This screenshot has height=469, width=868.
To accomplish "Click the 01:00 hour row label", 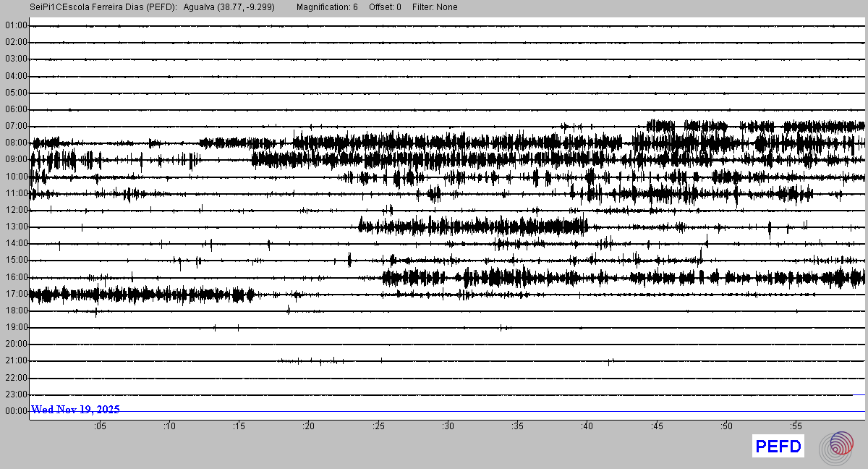I will 15,25.
